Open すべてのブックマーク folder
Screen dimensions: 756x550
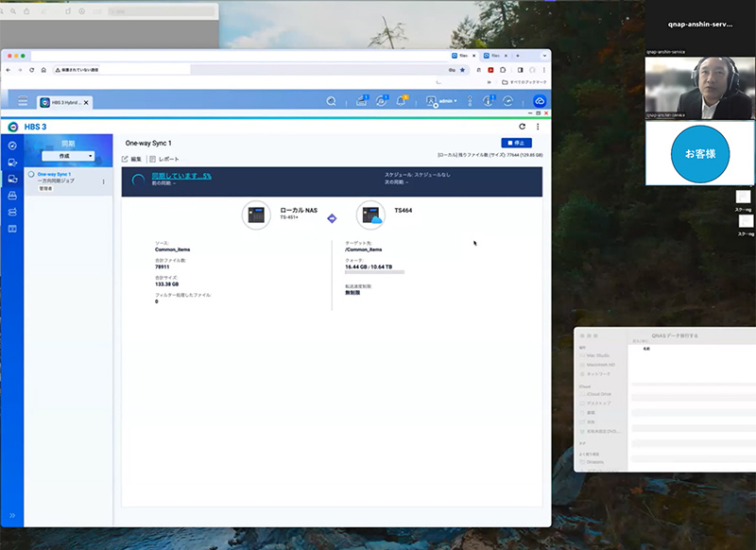coord(524,82)
